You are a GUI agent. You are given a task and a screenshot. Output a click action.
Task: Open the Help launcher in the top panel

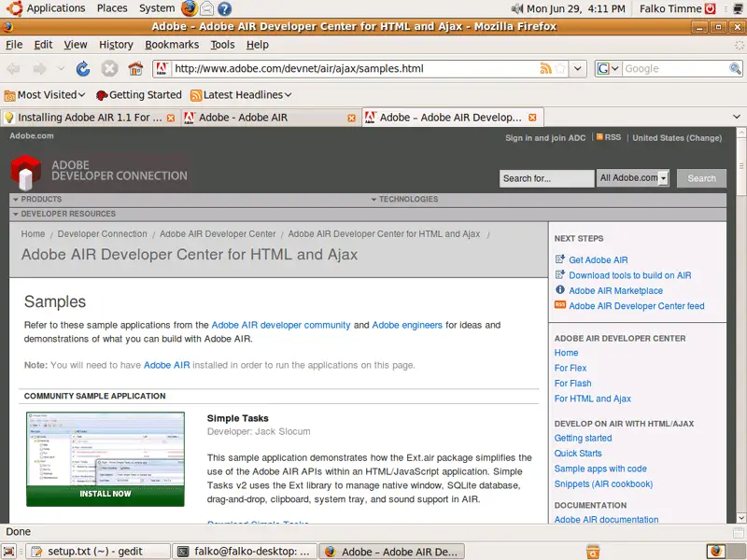point(224,8)
